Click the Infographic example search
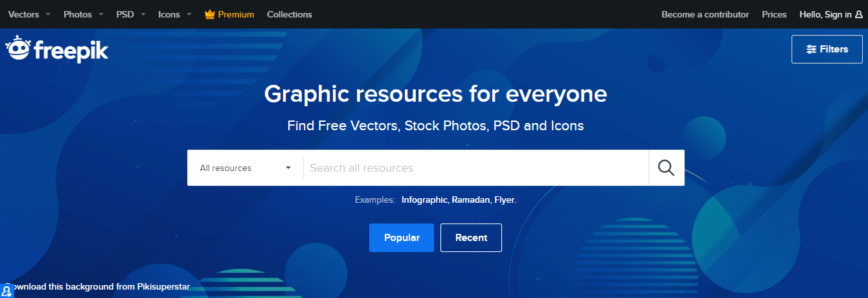 [425, 200]
